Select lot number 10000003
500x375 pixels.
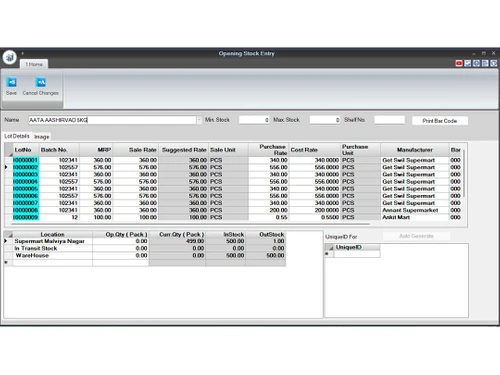click(x=26, y=175)
